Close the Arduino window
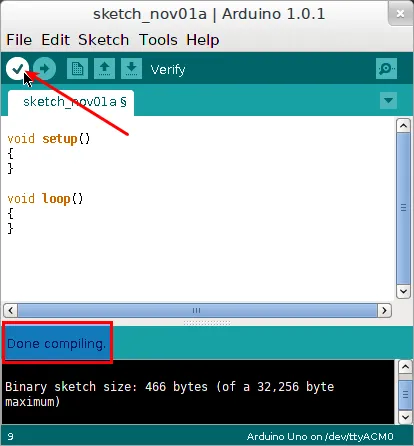414x446 pixels. click(x=400, y=14)
